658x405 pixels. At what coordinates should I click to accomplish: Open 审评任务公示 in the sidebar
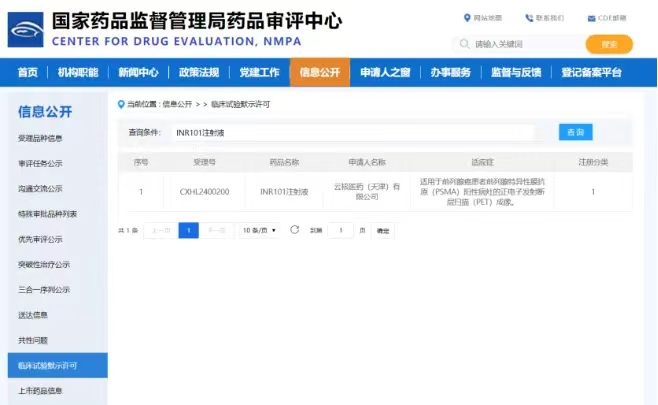tap(40, 163)
